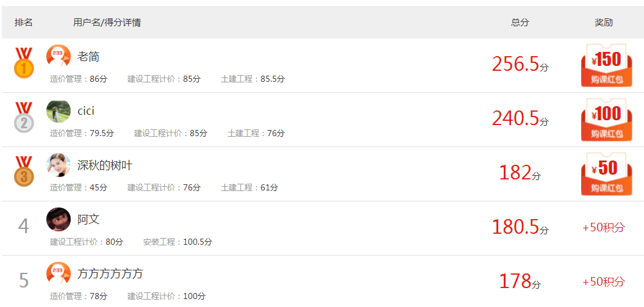Click the 总分 column header
Image resolution: width=644 pixels, height=307 pixels.
(520, 23)
